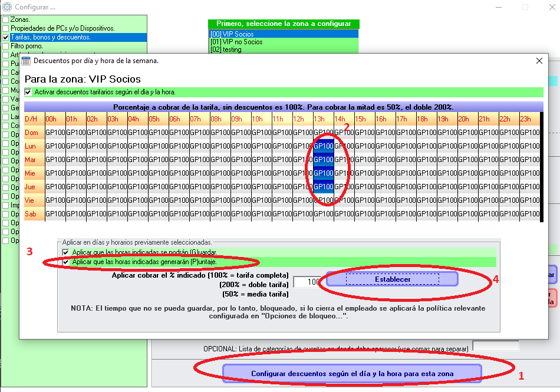Click the Mie 02h GP100 cell
Image resolution: width=560 pixels, height=392 pixels.
pyautogui.click(x=97, y=173)
